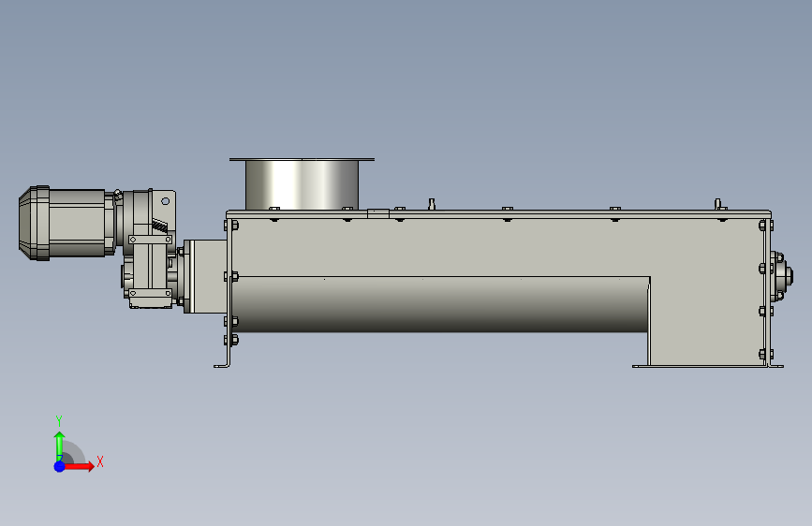
Task: Click the green Y axis arrow of triad
Action: (x=60, y=446)
